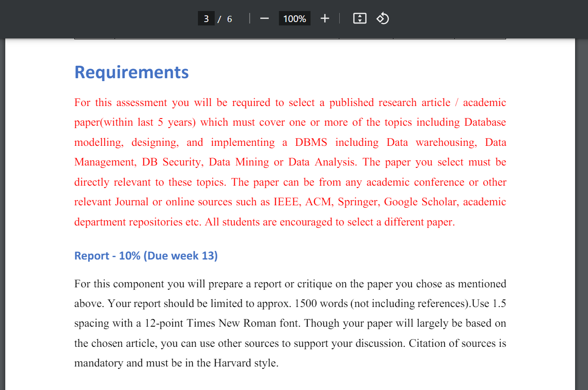Zoom in using the plus icon
Viewport: 588px width, 390px height.
click(324, 18)
